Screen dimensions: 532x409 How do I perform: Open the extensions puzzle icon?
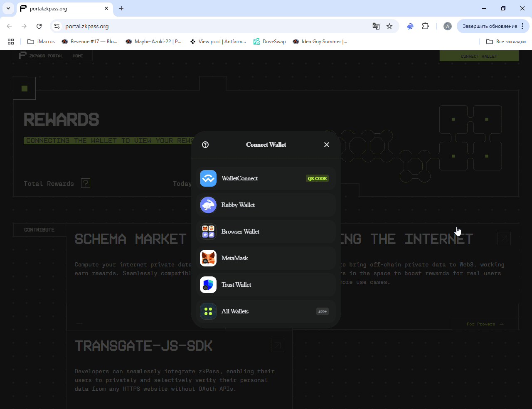point(425,26)
